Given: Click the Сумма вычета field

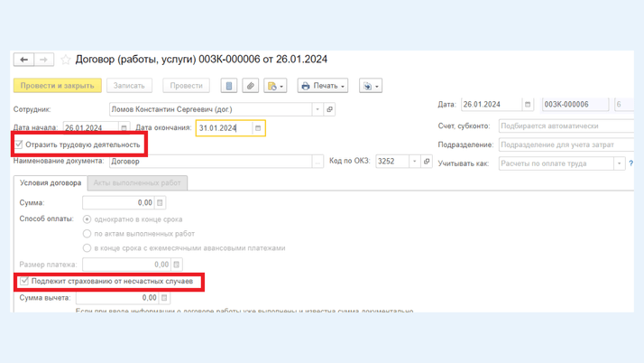Looking at the screenshot, I should click(x=117, y=298).
